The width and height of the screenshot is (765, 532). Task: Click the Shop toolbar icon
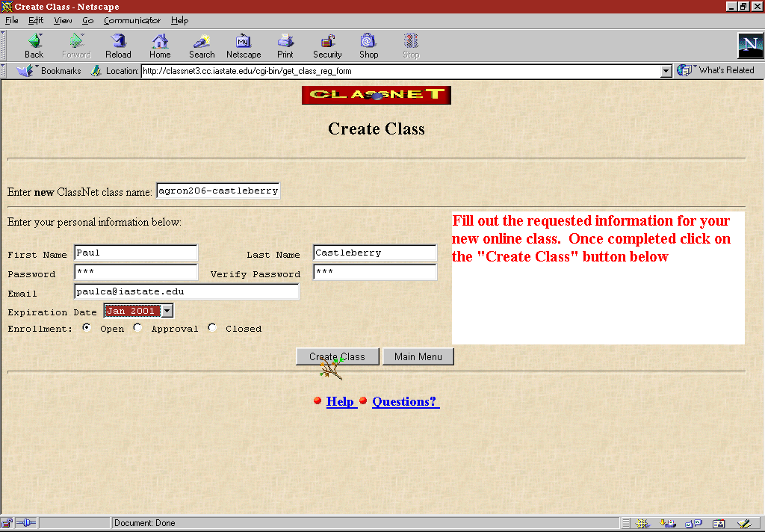point(368,45)
